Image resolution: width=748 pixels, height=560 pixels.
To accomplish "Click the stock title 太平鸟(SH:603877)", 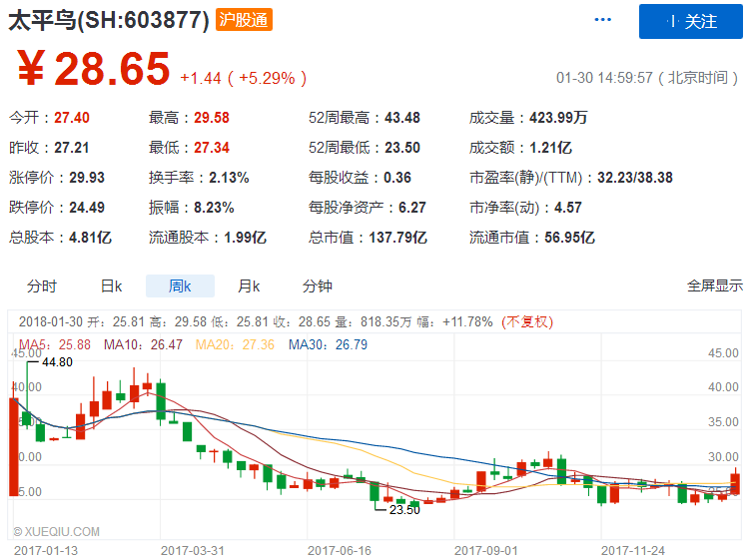I will [x=109, y=21].
